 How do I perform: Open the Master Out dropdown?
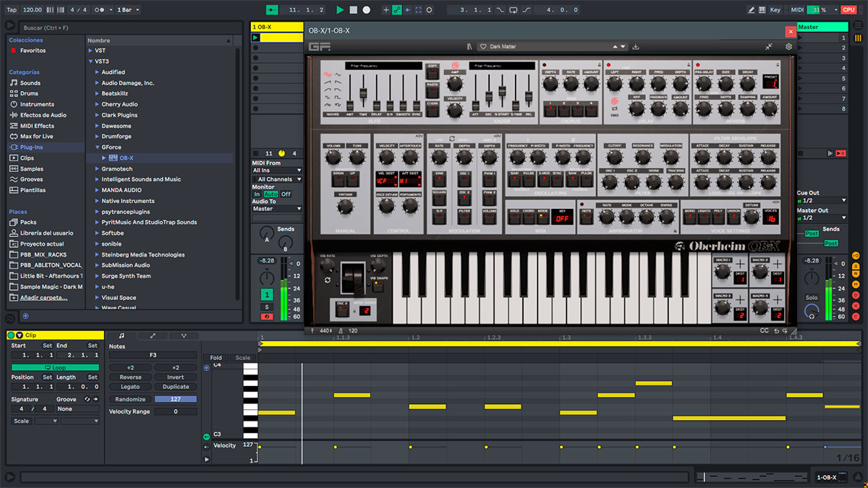[x=821, y=218]
